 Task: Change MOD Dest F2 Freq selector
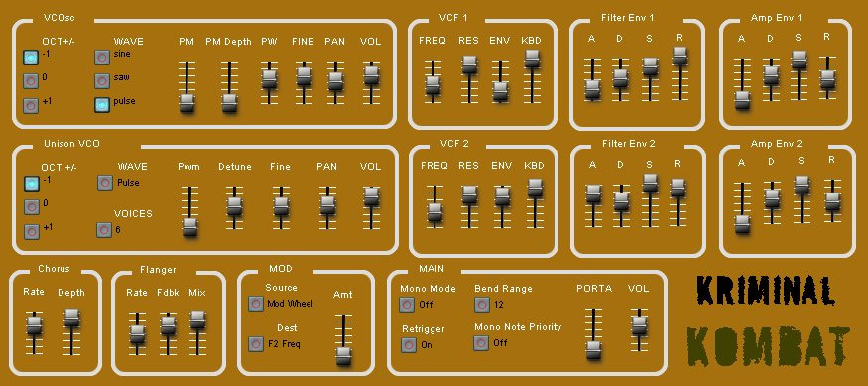coord(256,344)
